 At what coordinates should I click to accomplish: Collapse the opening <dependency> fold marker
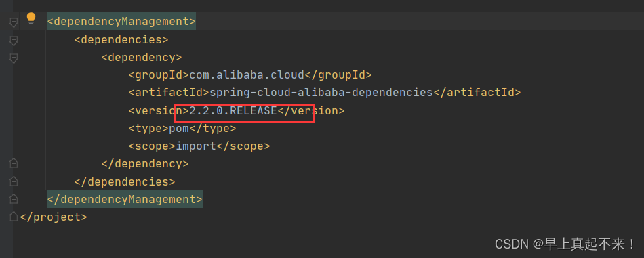14,58
